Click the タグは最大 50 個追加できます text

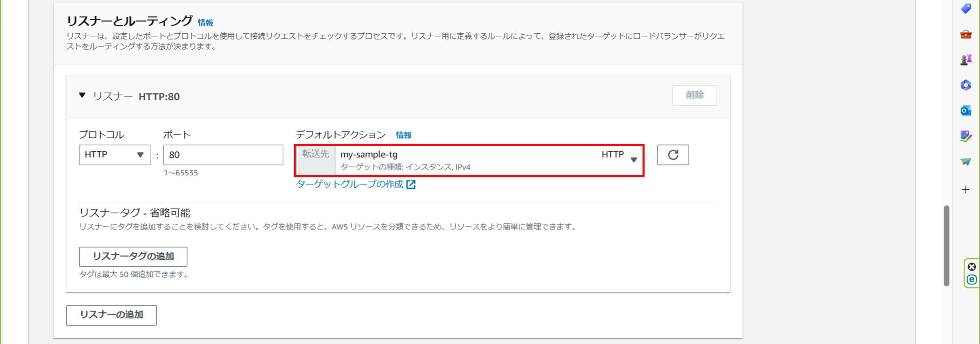[x=134, y=274]
